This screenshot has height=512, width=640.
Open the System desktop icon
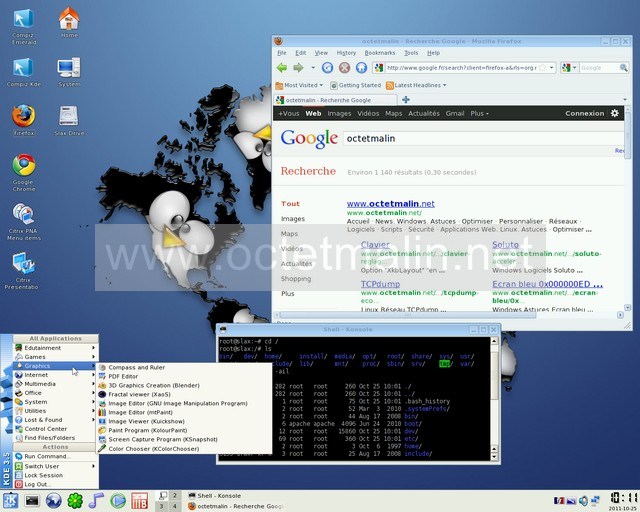[69, 72]
